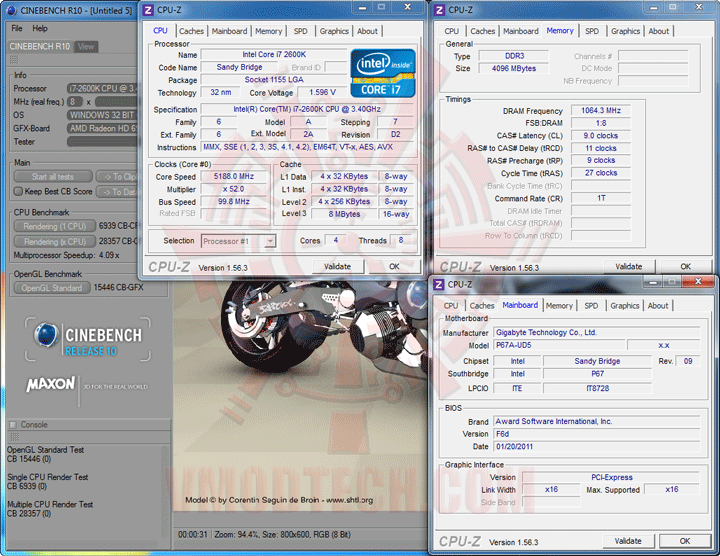Click the Processor field in CINEBENCH Info
Screen dimensions: 720x556
coord(102,88)
